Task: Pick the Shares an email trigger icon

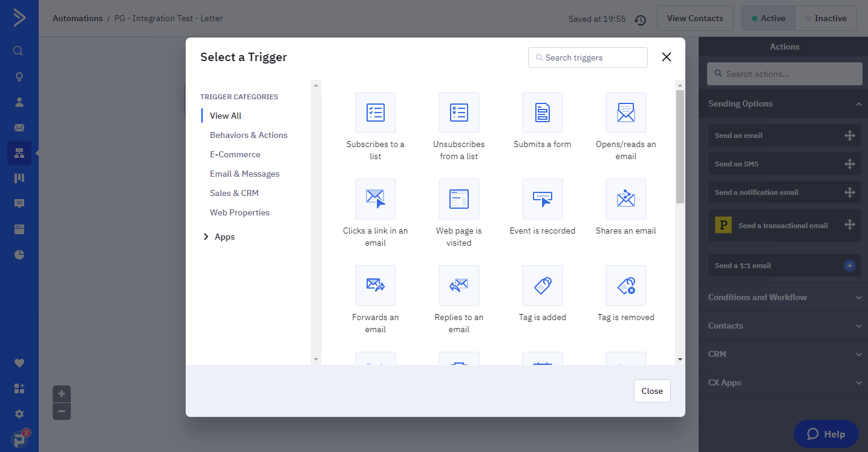Action: point(625,199)
